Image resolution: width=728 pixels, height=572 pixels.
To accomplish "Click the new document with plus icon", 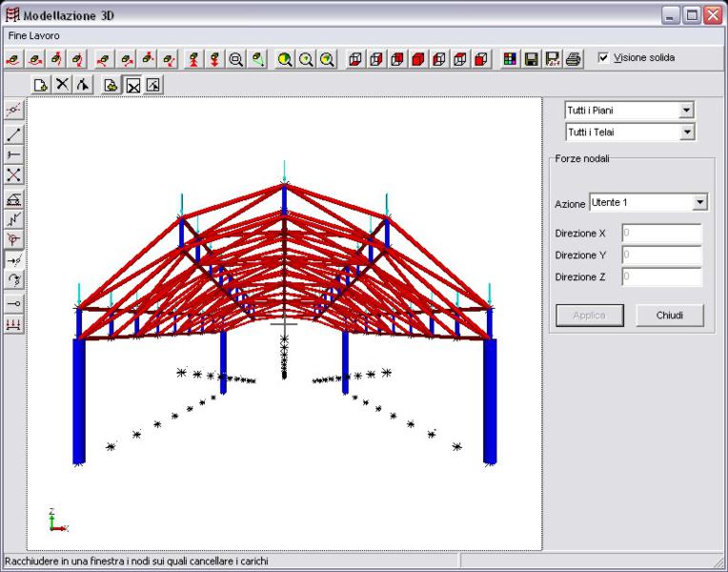I will [x=41, y=85].
